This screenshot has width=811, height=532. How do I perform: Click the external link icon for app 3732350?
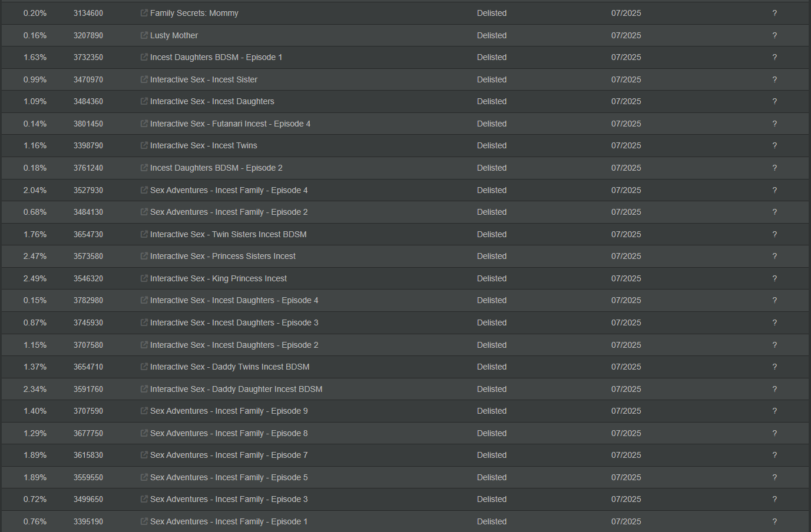pyautogui.click(x=144, y=57)
